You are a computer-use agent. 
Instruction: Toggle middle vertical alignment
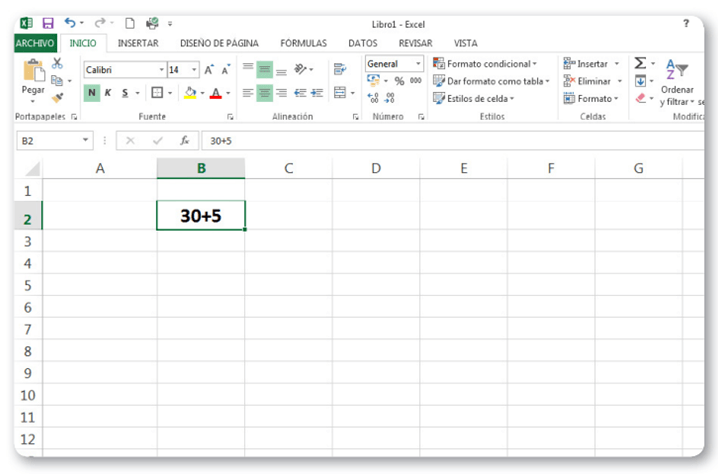click(x=264, y=69)
